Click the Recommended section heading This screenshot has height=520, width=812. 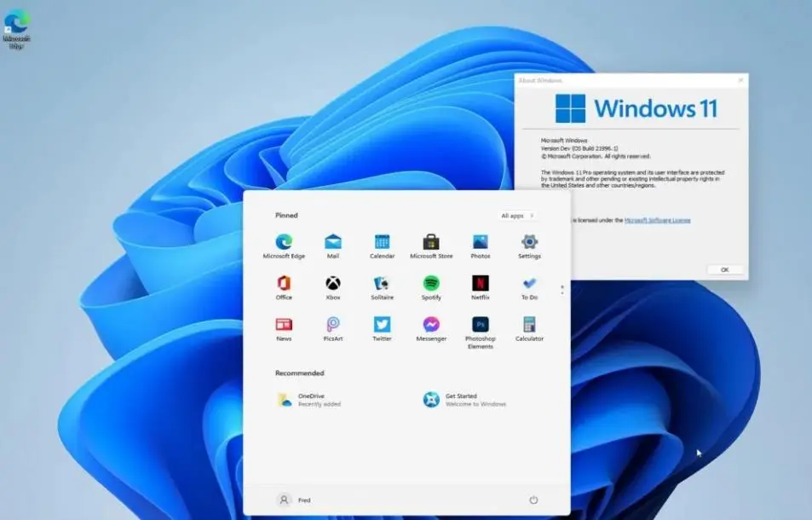(x=299, y=373)
